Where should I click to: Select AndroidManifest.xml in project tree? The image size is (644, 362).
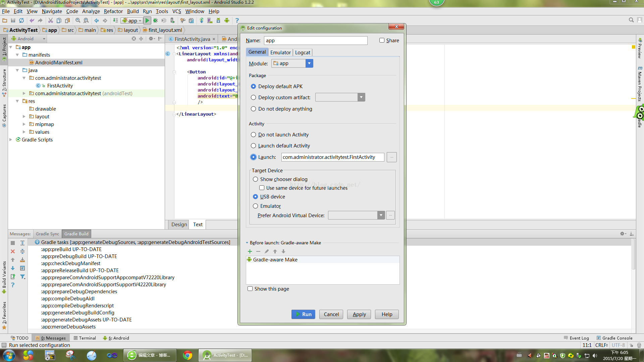pyautogui.click(x=59, y=63)
